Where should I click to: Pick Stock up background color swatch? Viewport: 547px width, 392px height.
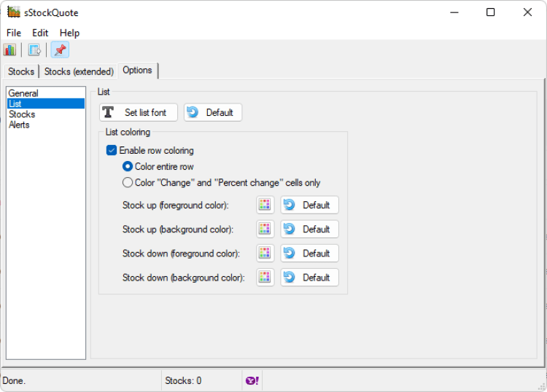tap(265, 229)
